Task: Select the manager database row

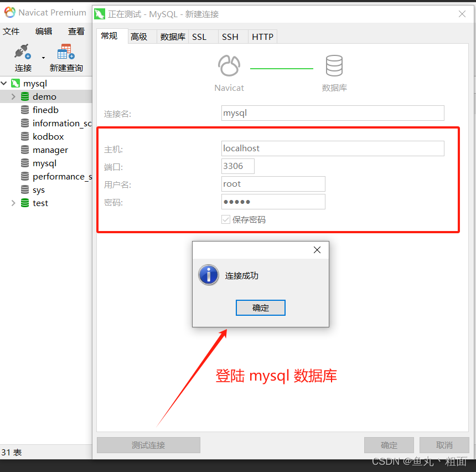Action: coord(46,150)
